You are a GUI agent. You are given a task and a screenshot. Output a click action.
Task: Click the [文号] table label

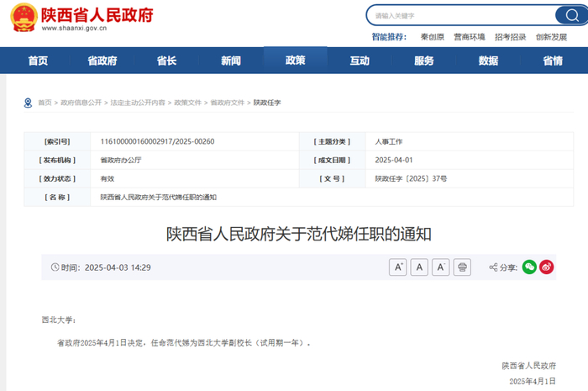point(333,178)
